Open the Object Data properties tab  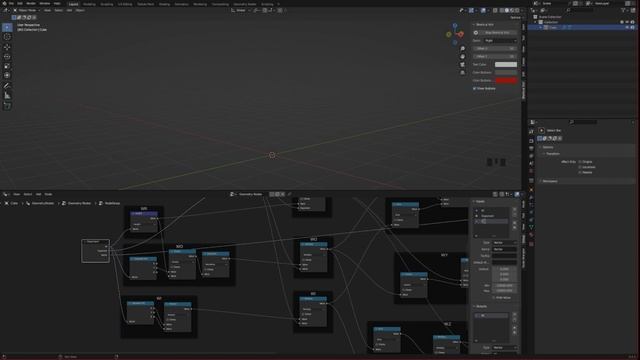click(x=531, y=227)
